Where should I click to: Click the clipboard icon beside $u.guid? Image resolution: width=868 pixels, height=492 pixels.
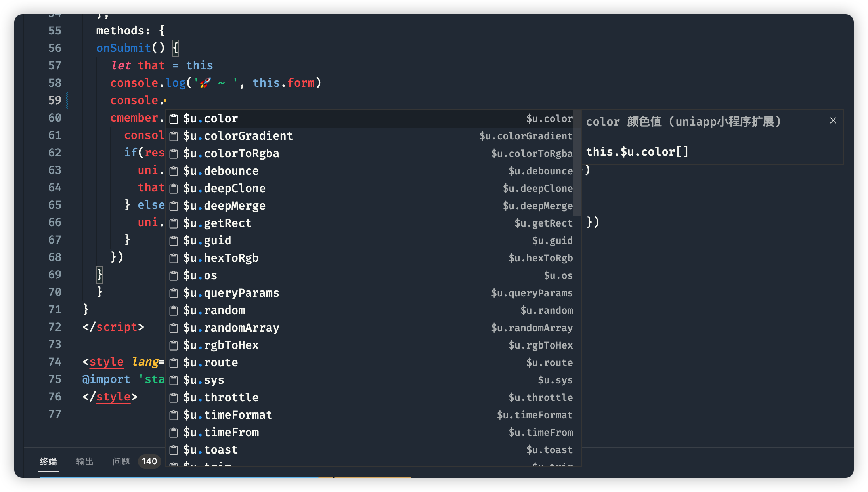pyautogui.click(x=173, y=240)
